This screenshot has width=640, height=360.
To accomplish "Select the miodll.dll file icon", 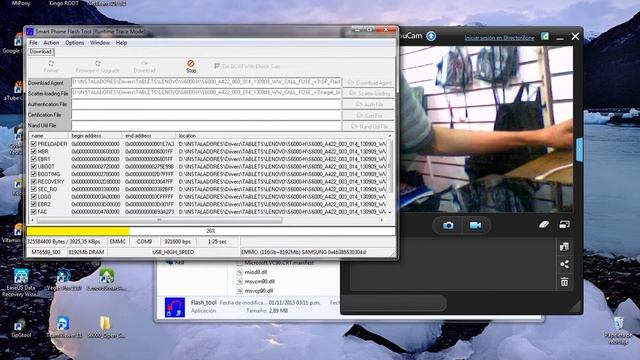I will [240, 272].
